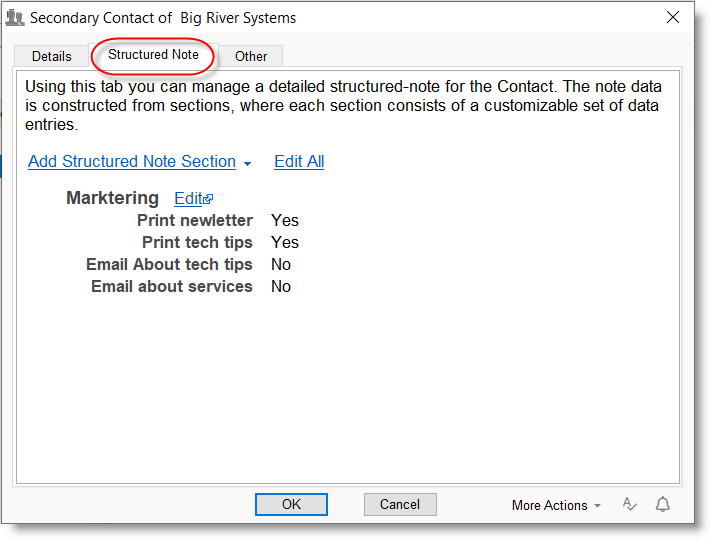The width and height of the screenshot is (711, 540).
Task: Close the Secondary Contact dialog
Action: 673,18
